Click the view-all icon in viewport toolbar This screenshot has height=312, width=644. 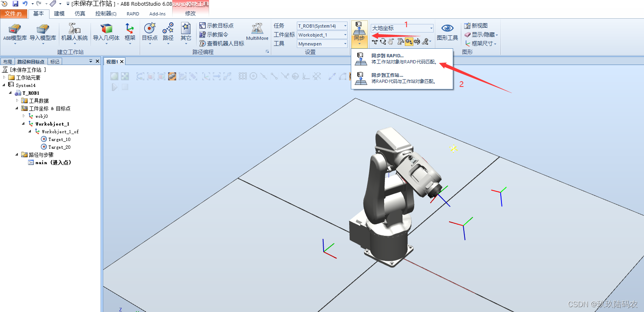(115, 76)
